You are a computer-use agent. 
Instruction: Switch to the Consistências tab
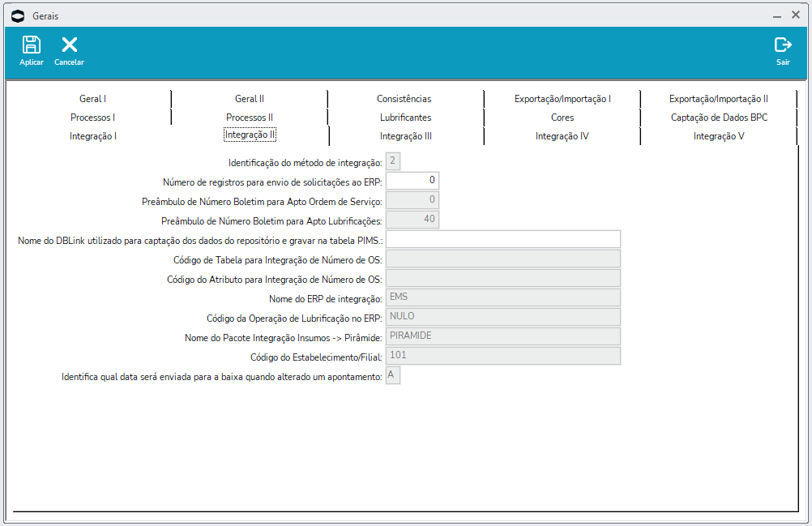404,99
